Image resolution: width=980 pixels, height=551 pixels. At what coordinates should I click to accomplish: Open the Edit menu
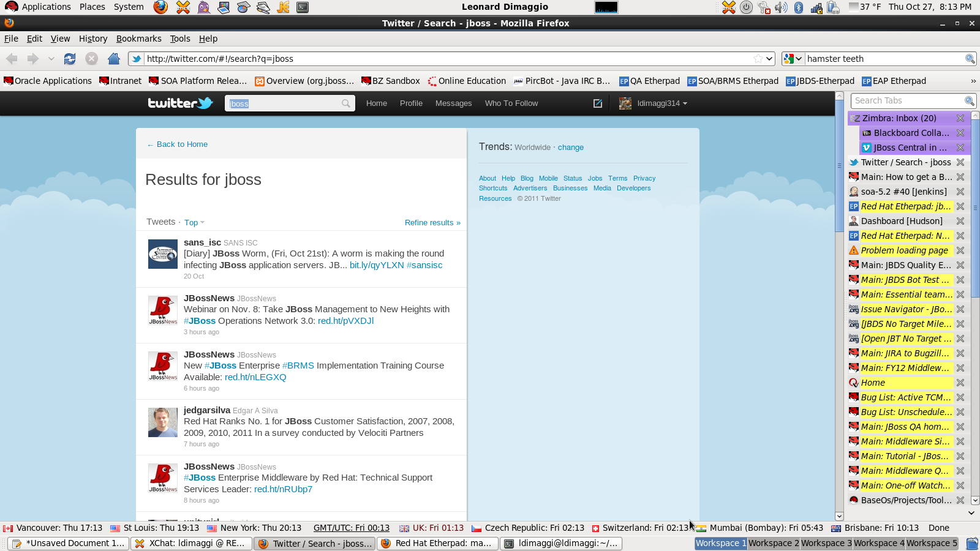34,39
